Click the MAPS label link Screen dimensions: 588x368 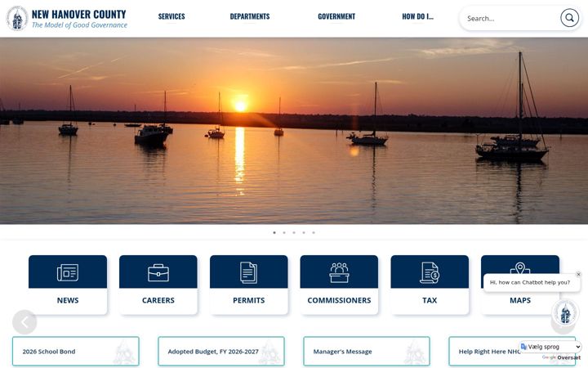coord(519,300)
